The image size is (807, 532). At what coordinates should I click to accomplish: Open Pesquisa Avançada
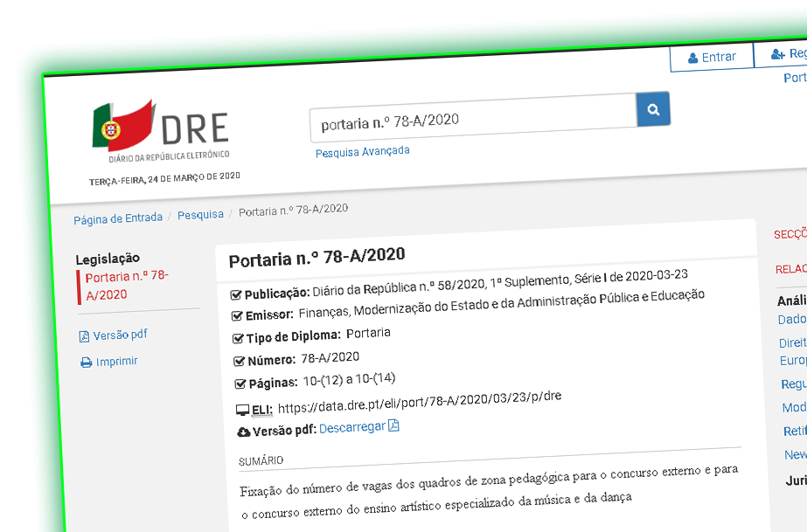362,151
